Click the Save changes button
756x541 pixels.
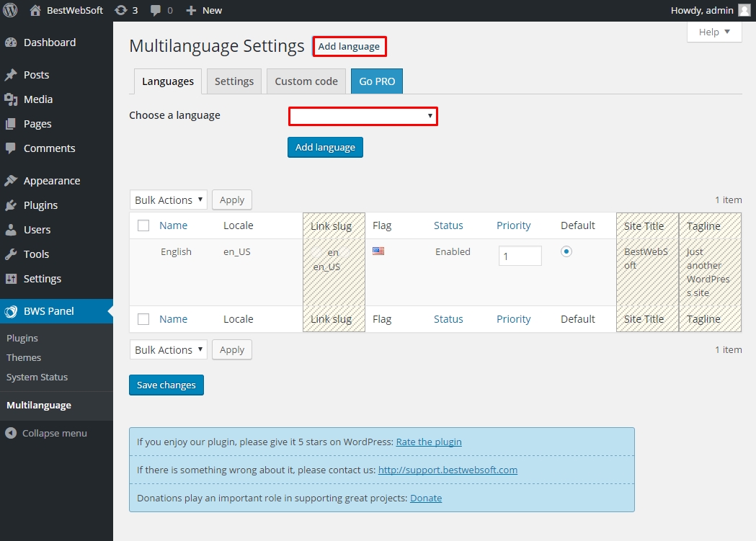166,385
